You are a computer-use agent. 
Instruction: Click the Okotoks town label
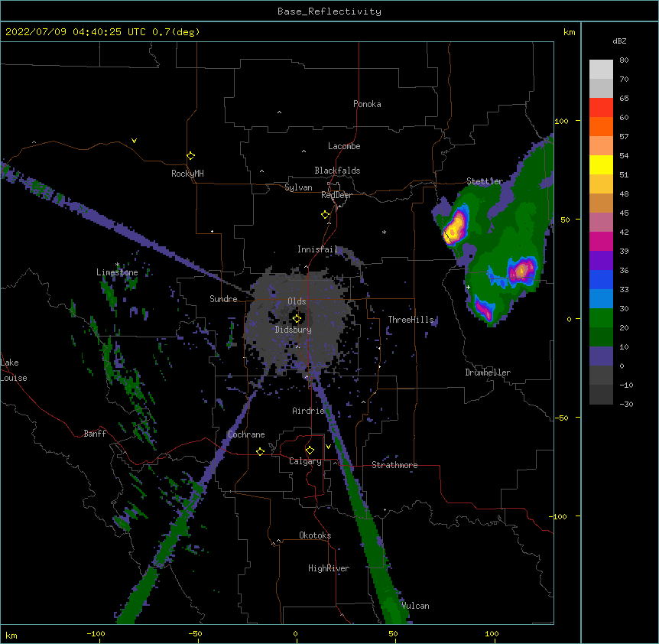pos(315,535)
